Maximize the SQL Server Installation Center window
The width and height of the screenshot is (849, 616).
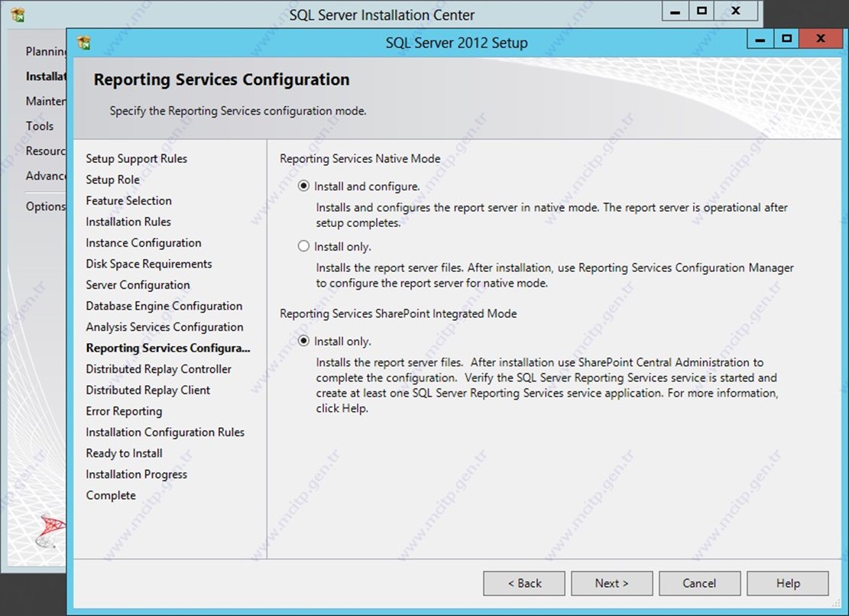tap(702, 11)
